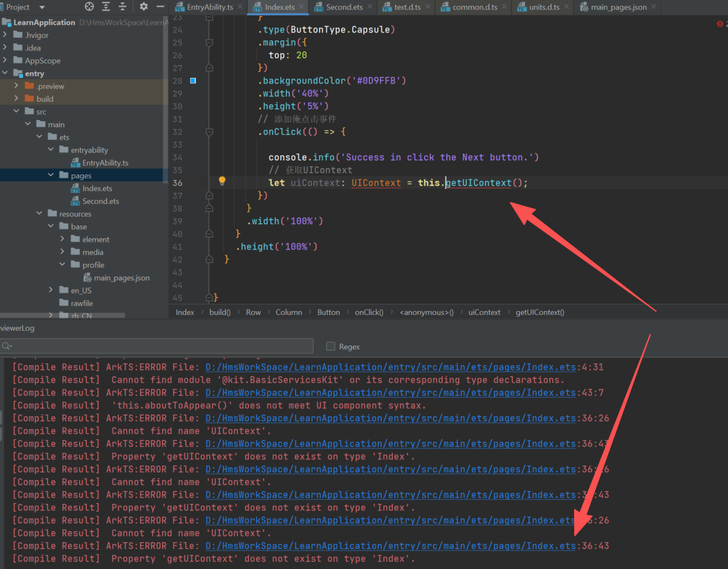Expand the en_US folder

[51, 291]
